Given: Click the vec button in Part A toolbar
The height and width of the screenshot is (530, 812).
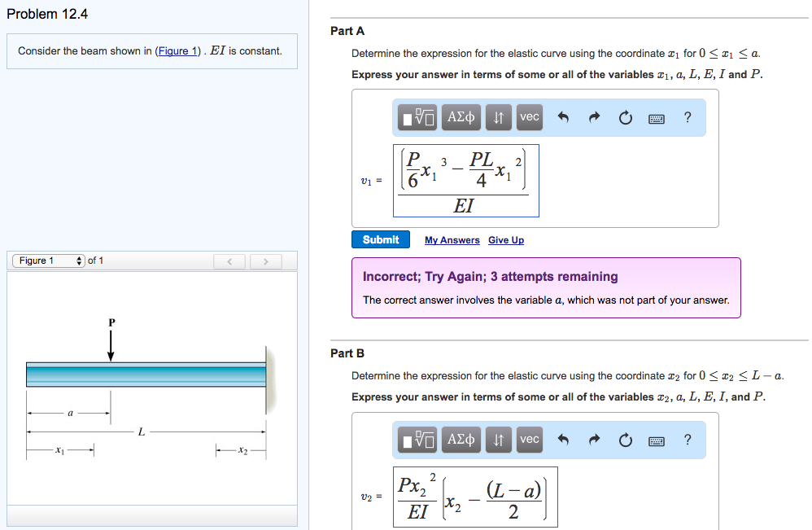Looking at the screenshot, I should (x=529, y=117).
